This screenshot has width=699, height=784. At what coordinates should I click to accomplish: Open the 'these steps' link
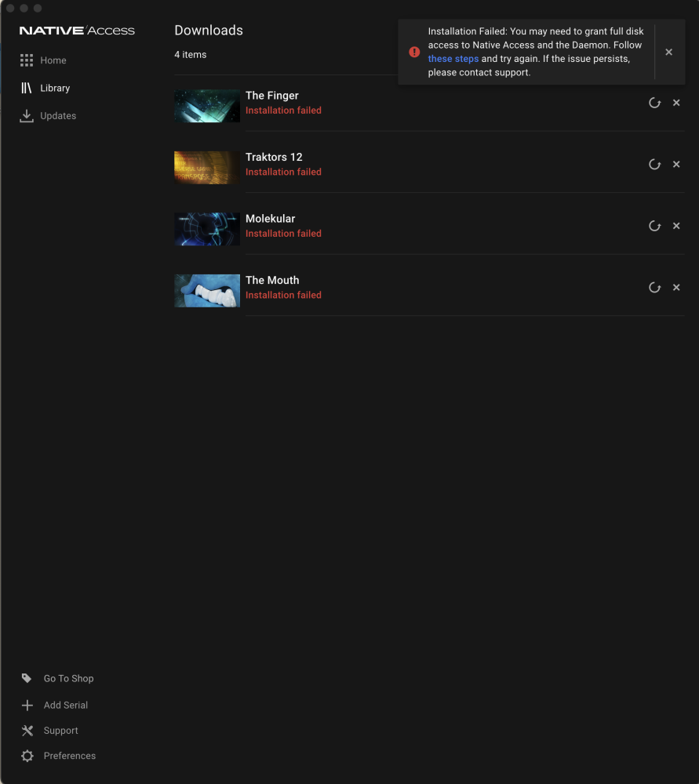453,59
